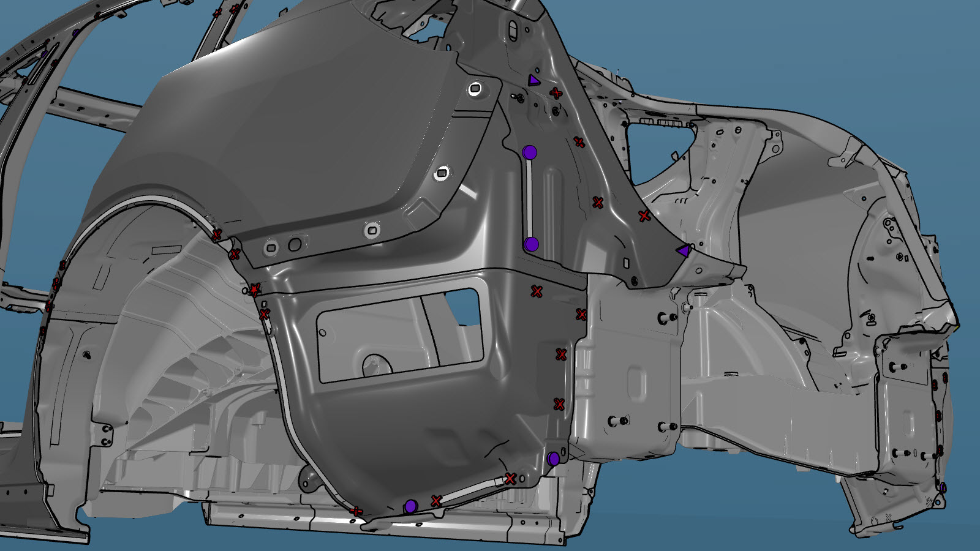Select red X directly below the vertical slot

(x=537, y=291)
